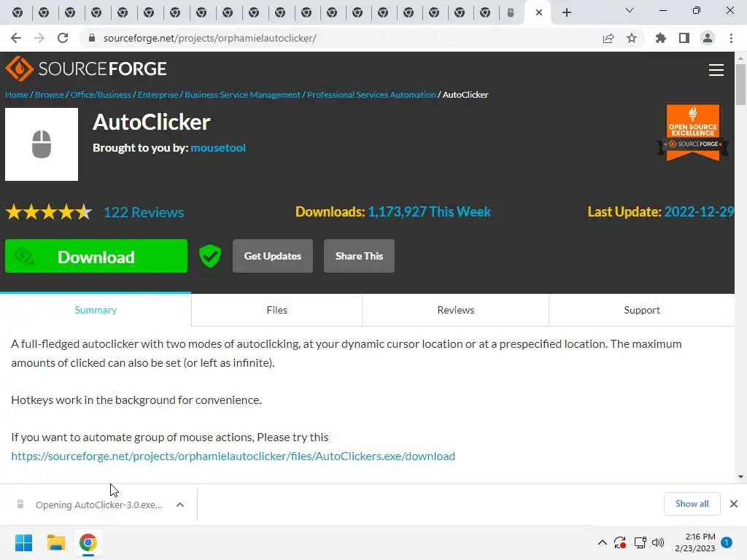747x560 pixels.
Task: Switch to the Files tab
Action: click(276, 310)
